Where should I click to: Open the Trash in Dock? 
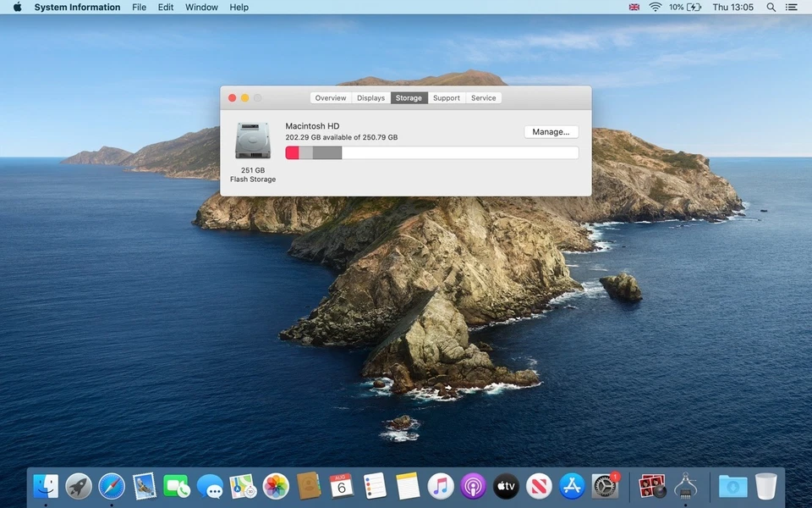tap(766, 486)
